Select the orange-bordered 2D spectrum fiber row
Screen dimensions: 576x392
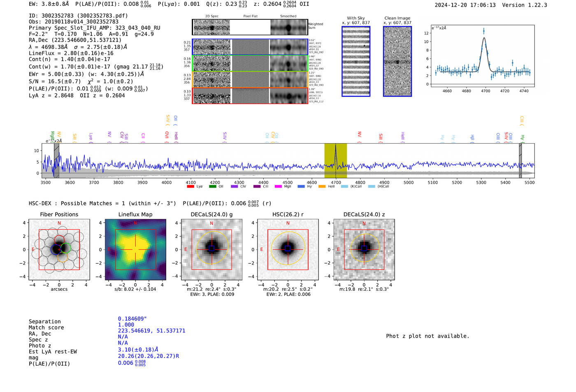point(250,79)
